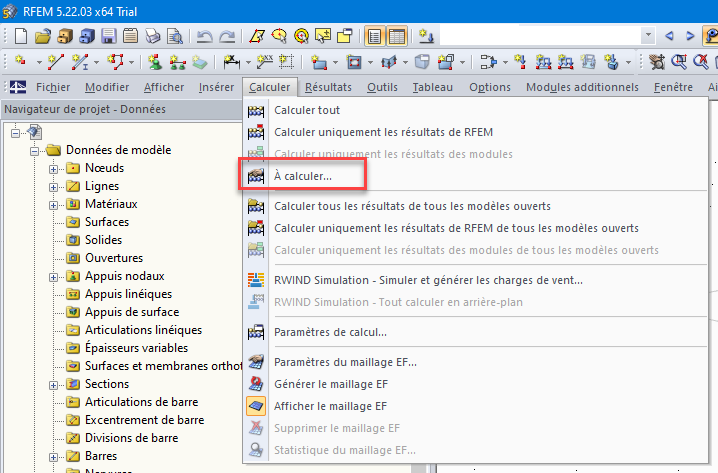Screen dimensions: 718x473
Task: Expand the Sections tree node
Action: 54,385
